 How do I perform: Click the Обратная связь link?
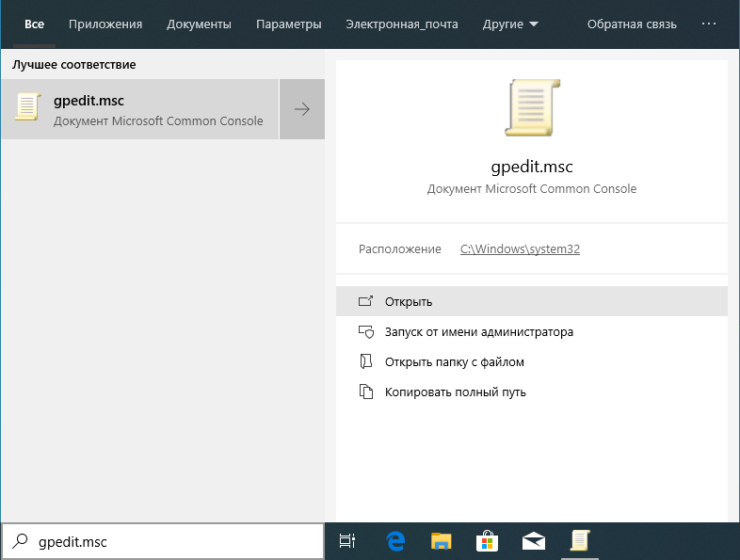(x=632, y=24)
